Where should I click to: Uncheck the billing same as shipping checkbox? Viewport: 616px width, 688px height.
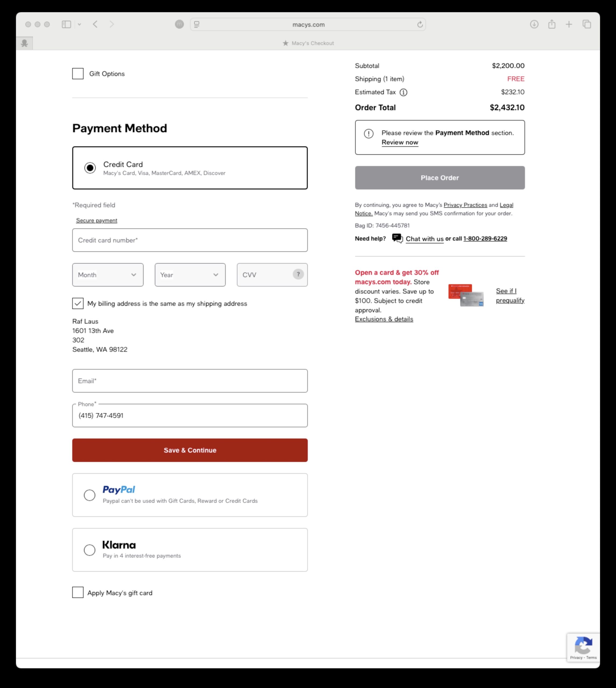pos(78,303)
